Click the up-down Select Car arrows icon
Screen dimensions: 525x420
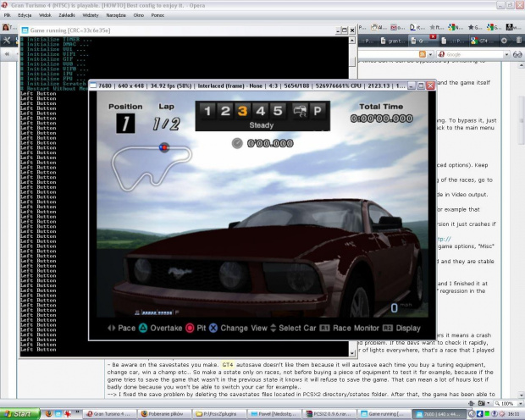point(274,329)
